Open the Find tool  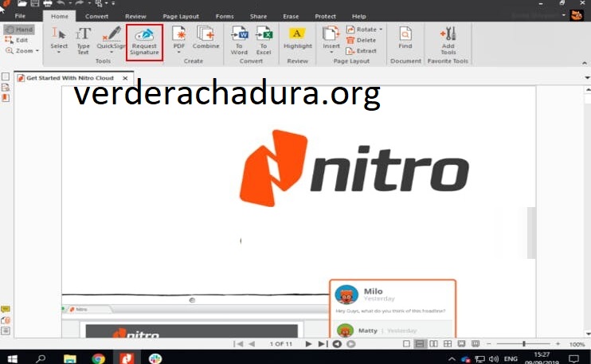[405, 37]
